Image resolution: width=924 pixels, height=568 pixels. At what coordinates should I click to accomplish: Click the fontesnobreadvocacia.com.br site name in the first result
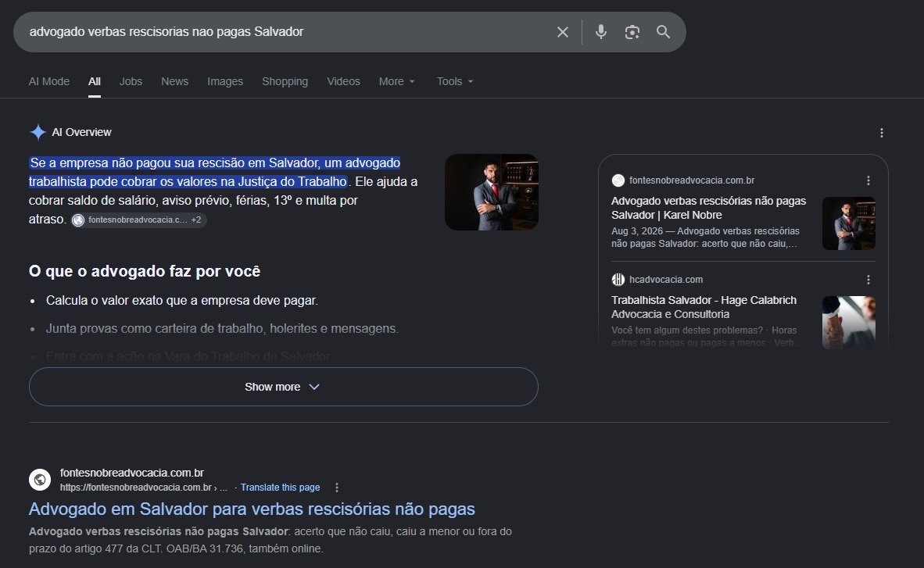pos(132,473)
